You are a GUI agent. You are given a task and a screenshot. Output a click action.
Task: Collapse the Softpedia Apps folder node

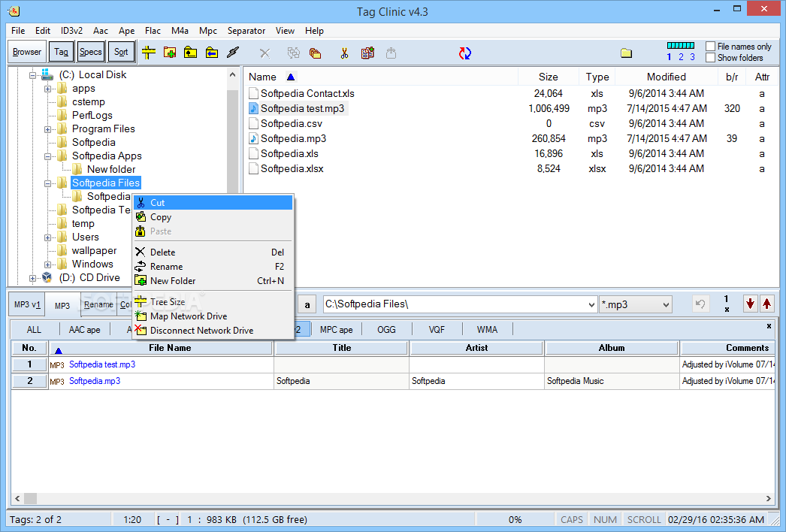[47, 156]
